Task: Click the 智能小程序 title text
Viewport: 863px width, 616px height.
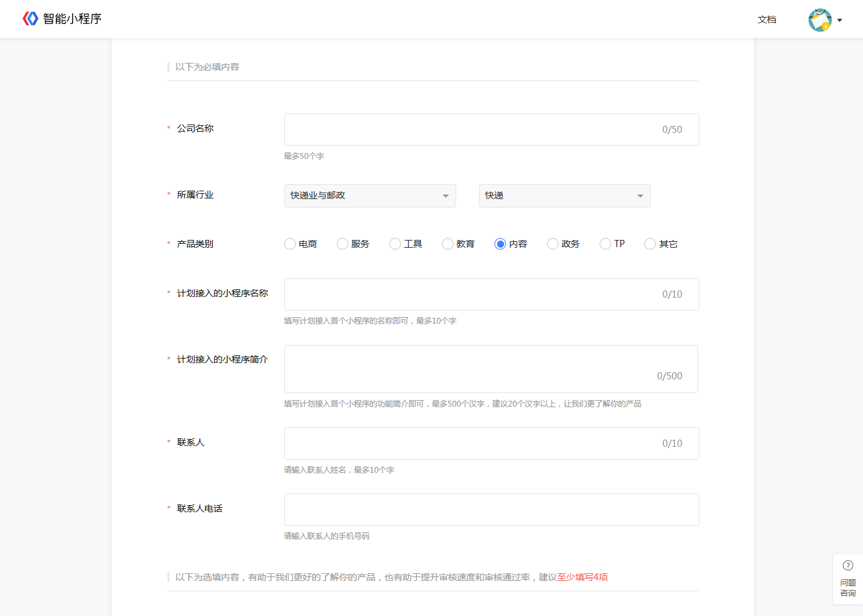Action: [x=73, y=19]
